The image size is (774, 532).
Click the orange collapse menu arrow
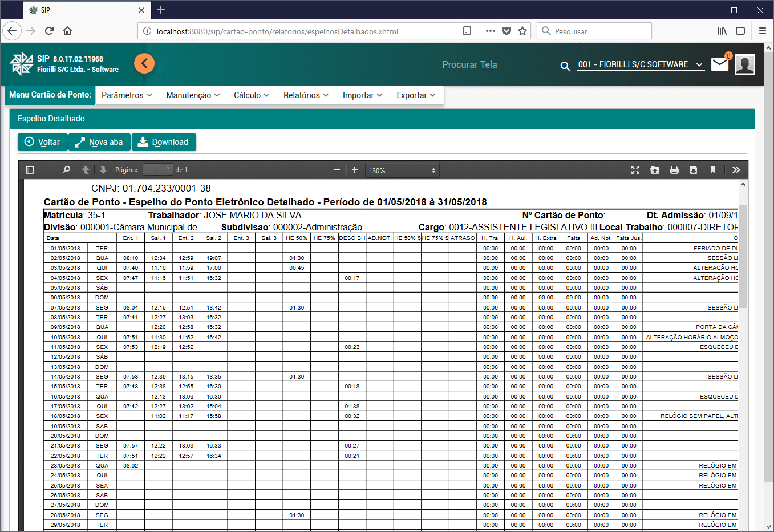(144, 63)
